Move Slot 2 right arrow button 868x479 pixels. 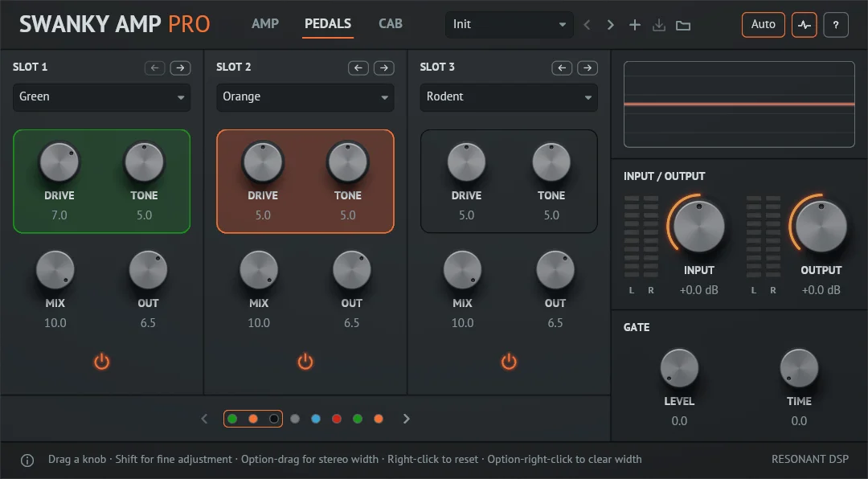(384, 68)
